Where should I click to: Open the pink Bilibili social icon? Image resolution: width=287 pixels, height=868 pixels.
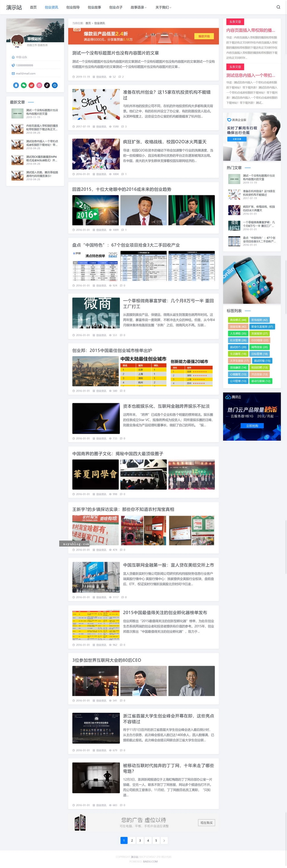point(39,85)
